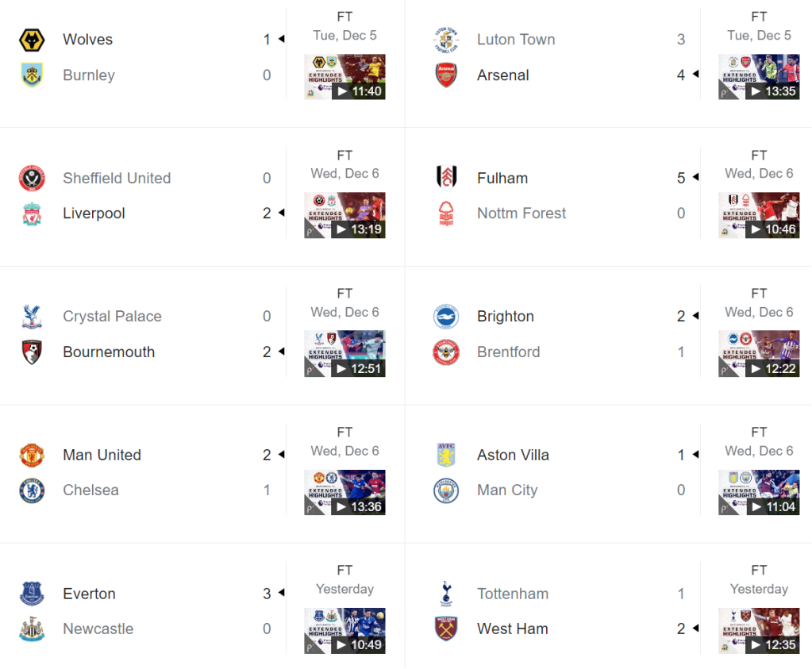
Task: Click the Aston Villa crest icon
Action: [x=446, y=455]
